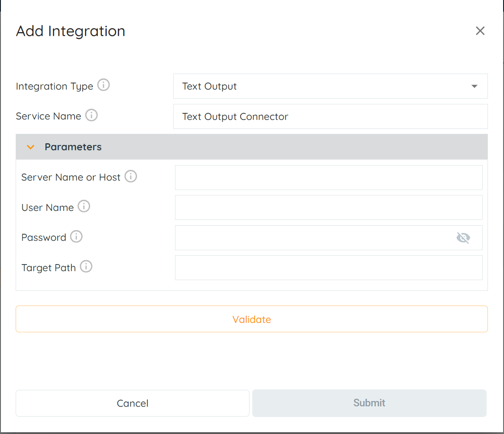The image size is (504, 434).
Task: Click the info icon beside Integration Type
Action: tap(104, 85)
